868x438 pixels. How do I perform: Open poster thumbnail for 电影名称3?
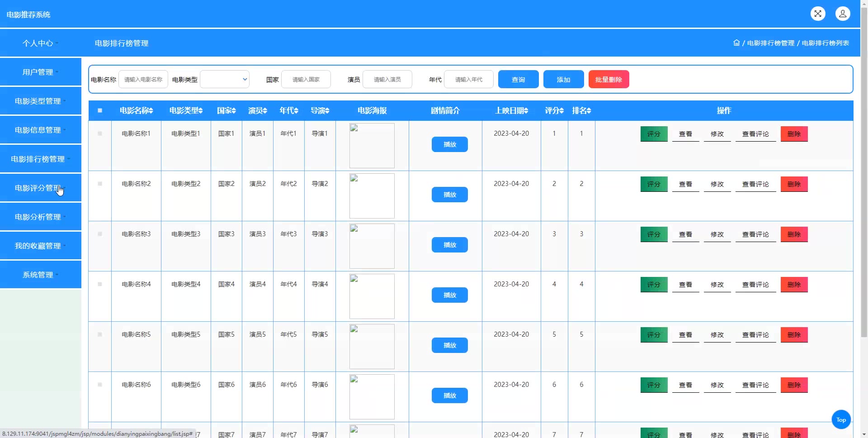372,246
